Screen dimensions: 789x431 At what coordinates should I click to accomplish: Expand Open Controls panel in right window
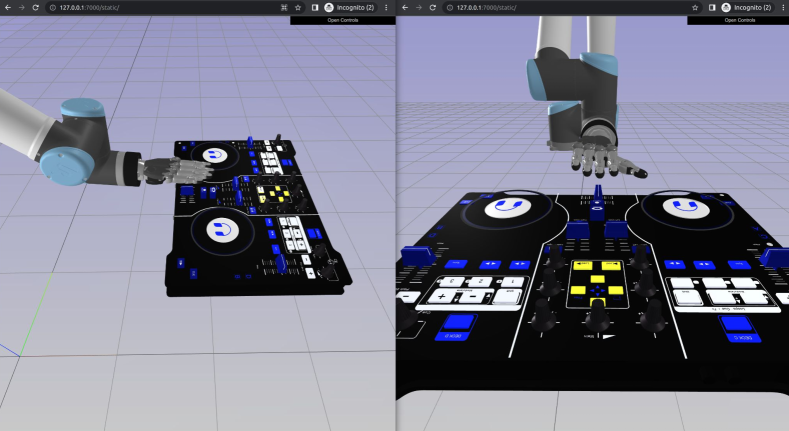740,20
